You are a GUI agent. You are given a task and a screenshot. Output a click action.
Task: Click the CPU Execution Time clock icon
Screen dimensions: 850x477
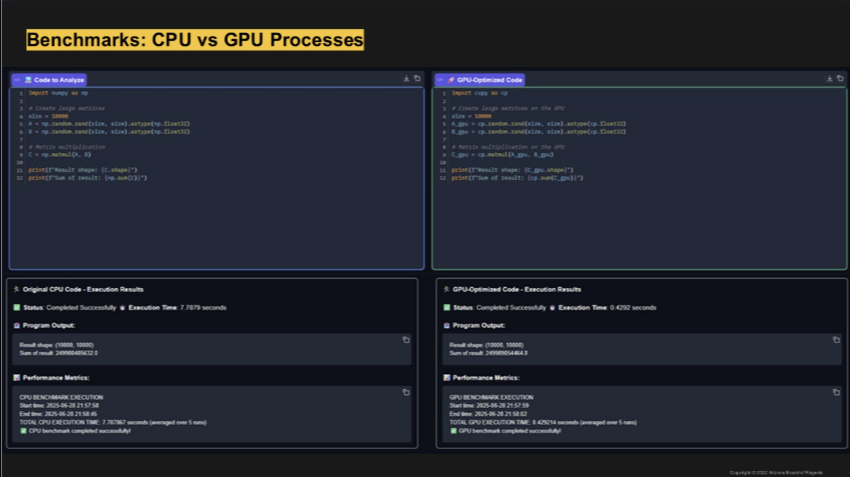pos(123,308)
